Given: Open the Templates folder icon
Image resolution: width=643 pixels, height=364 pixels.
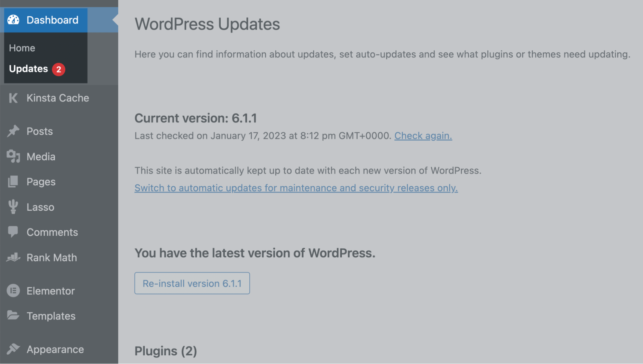Looking at the screenshot, I should pyautogui.click(x=13, y=316).
